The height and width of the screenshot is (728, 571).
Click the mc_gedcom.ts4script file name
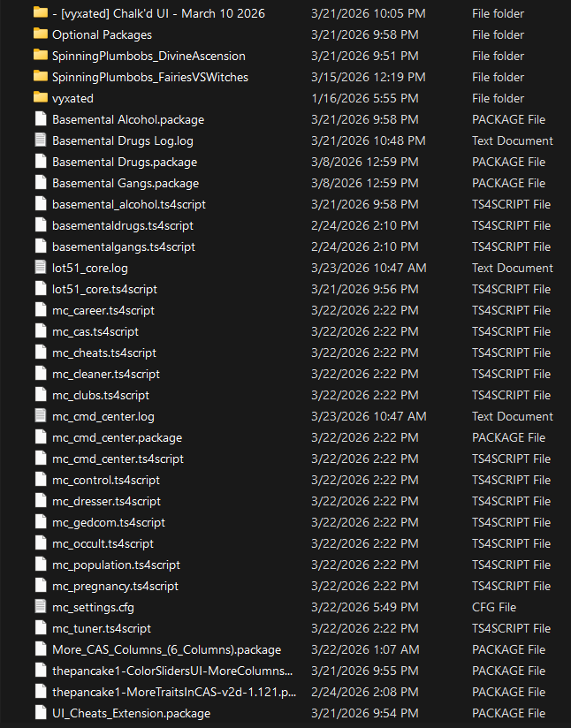point(109,523)
